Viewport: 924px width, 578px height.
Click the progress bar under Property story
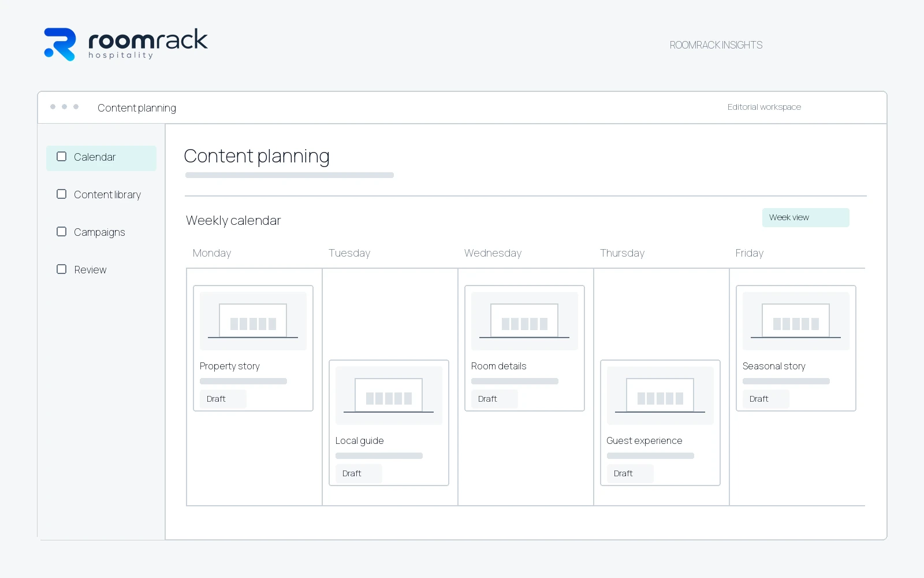243,381
